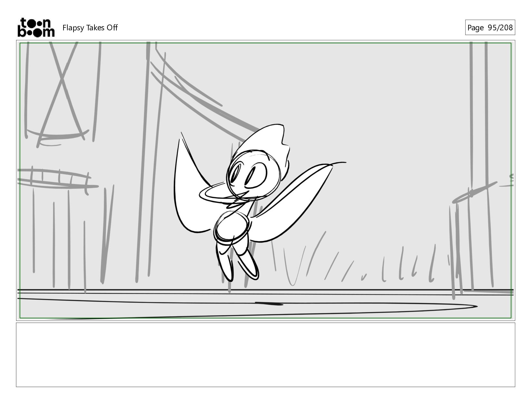This screenshot has width=532, height=411.
Task: Click the storyboard panel with the flying character
Action: point(265,181)
